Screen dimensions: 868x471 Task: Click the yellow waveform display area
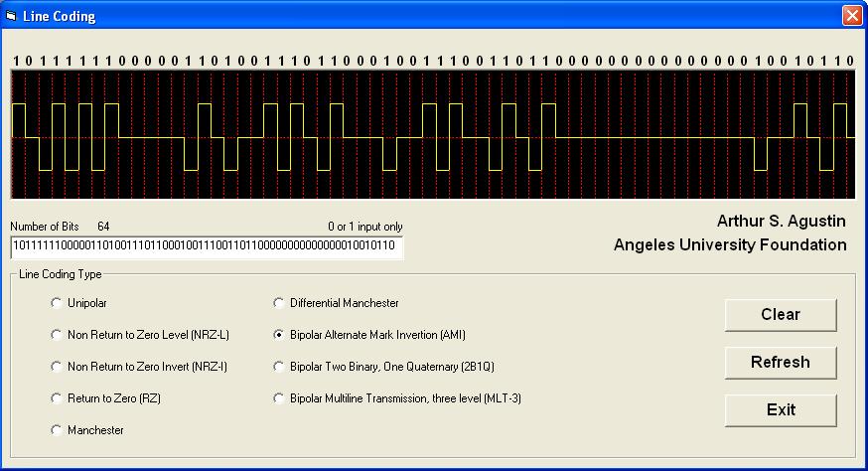click(x=433, y=134)
